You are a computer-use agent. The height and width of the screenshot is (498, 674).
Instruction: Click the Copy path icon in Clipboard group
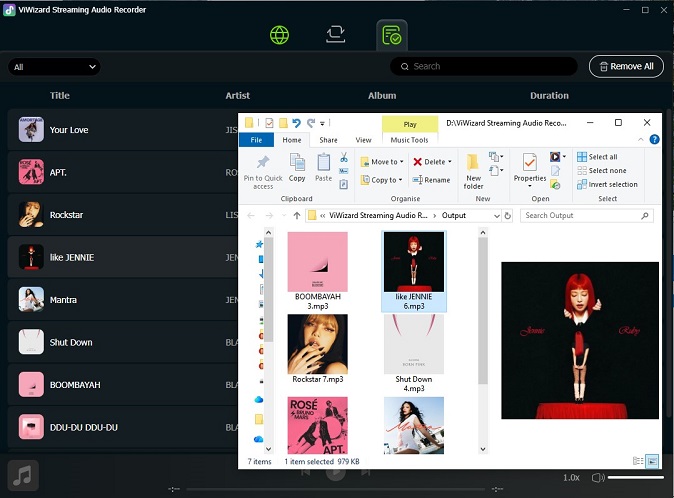coord(343,171)
